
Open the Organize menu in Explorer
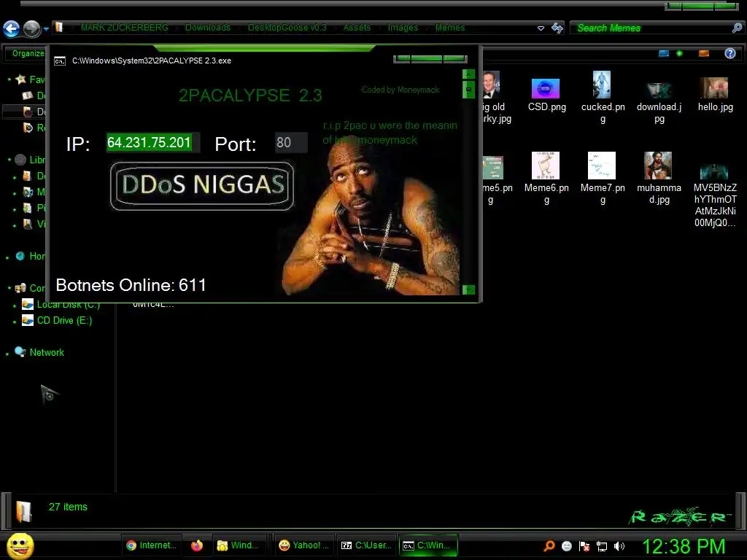pos(28,53)
